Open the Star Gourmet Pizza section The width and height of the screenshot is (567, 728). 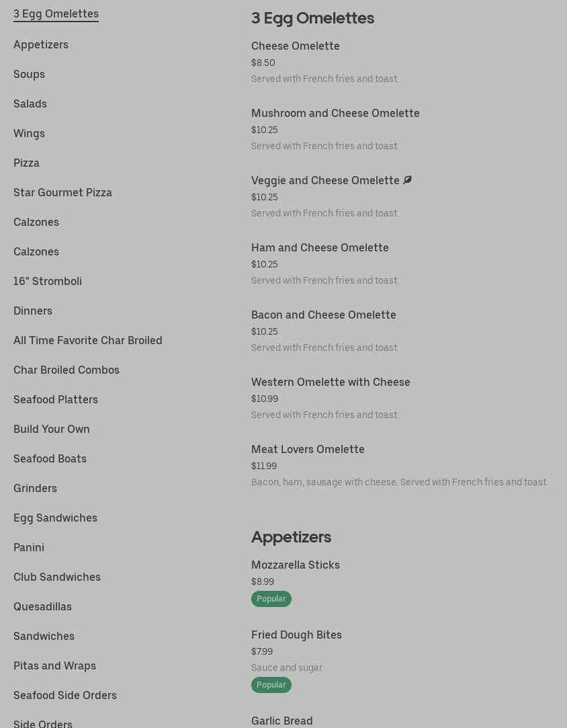pyautogui.click(x=62, y=192)
